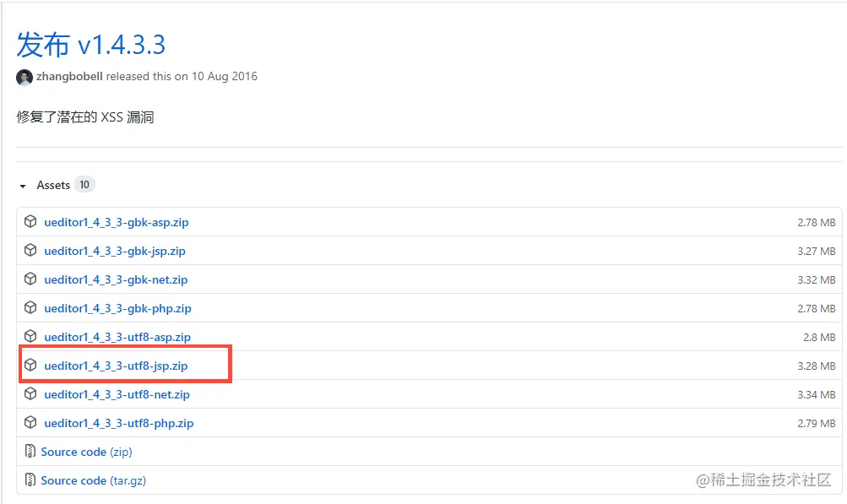Click the package icon of ueditor1_4_3_3-utf8-php.zip
Viewport: 847px width, 504px height.
pyautogui.click(x=30, y=422)
